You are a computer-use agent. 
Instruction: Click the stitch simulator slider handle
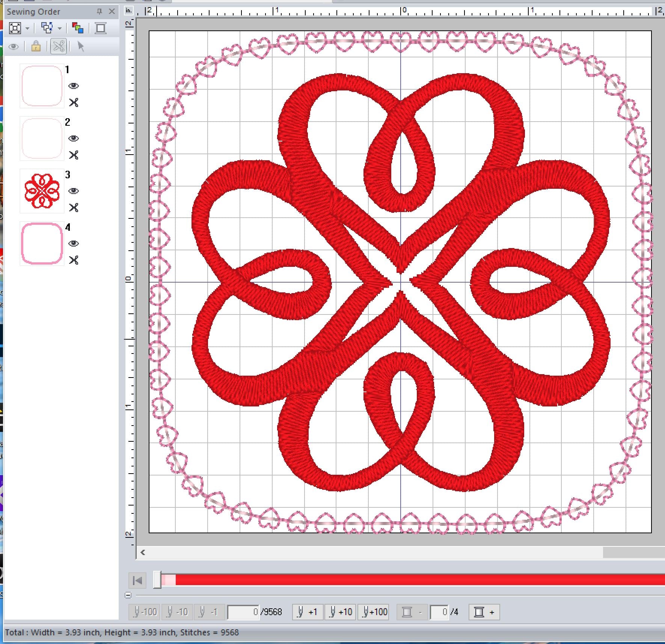pyautogui.click(x=157, y=580)
